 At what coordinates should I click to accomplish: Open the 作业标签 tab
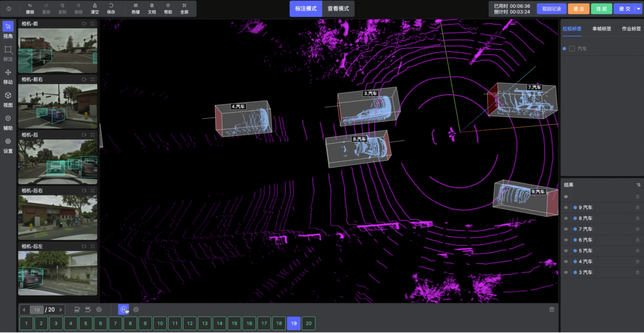point(631,28)
